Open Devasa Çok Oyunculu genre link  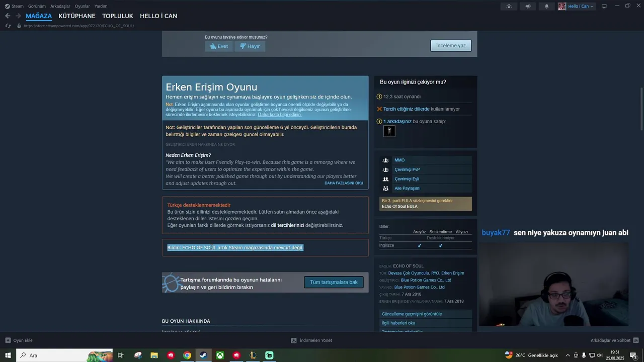(x=408, y=273)
